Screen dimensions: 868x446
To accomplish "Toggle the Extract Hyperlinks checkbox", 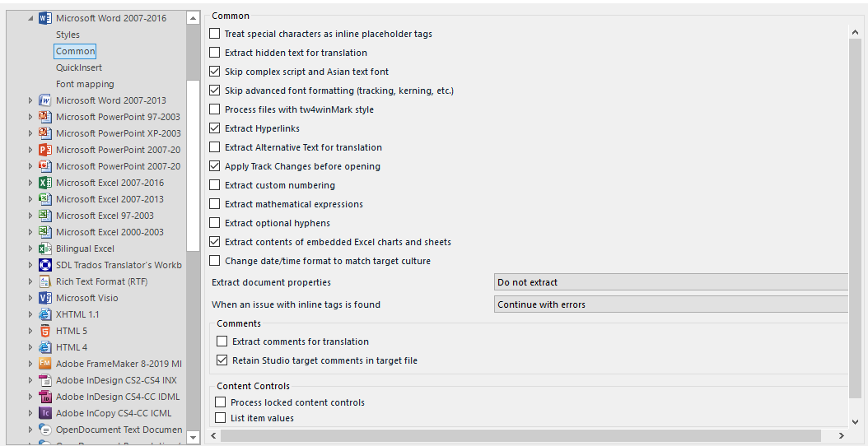I will pyautogui.click(x=214, y=128).
